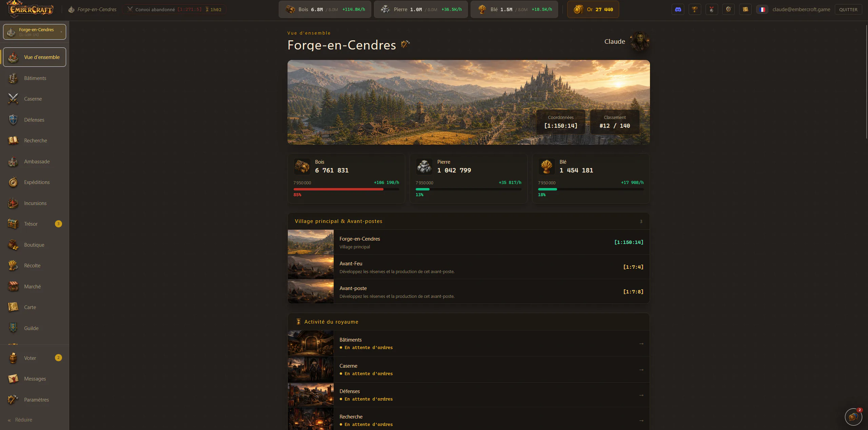This screenshot has width=868, height=430.
Task: Select the Avant-Feu outpost row
Action: coord(469,267)
